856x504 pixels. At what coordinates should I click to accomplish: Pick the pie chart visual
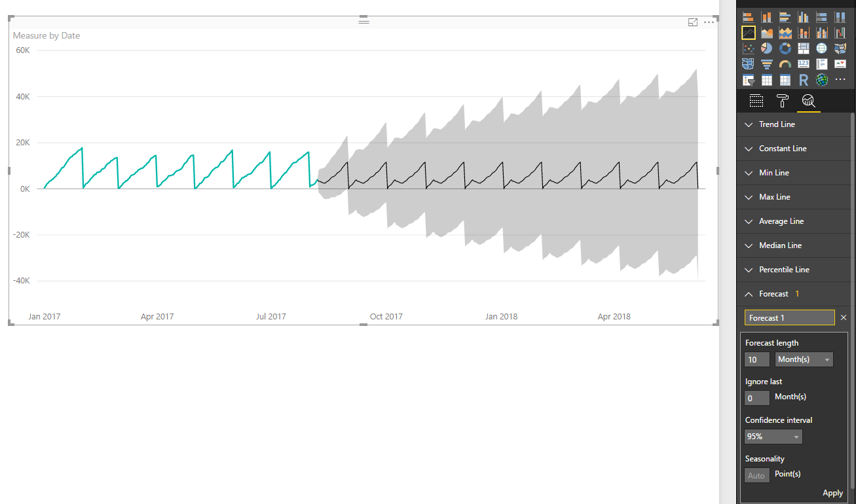point(766,48)
